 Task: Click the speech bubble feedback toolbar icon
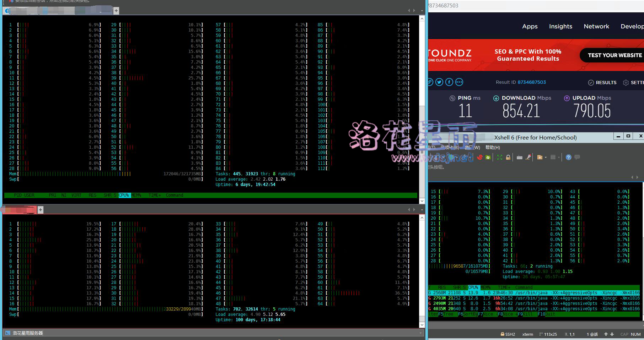tap(577, 157)
